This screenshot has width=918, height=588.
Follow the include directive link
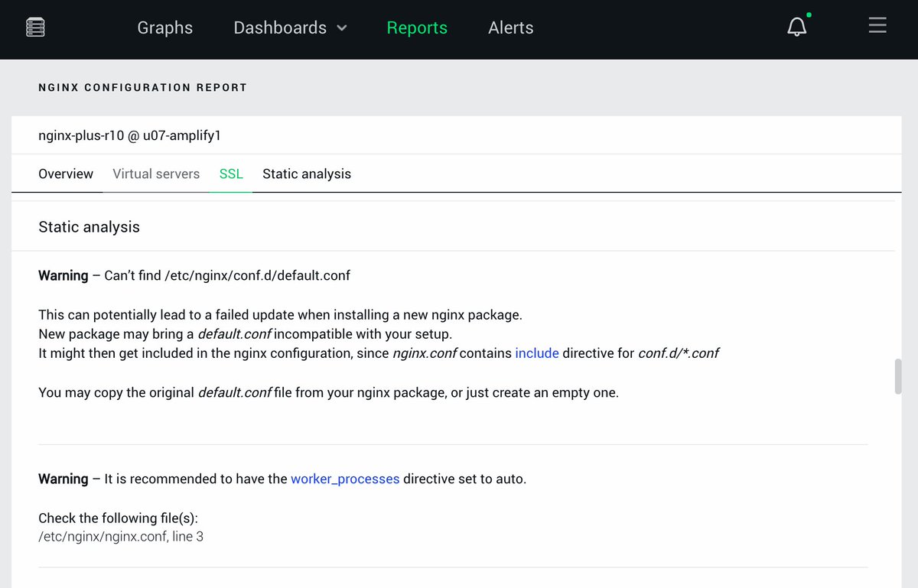coord(537,353)
